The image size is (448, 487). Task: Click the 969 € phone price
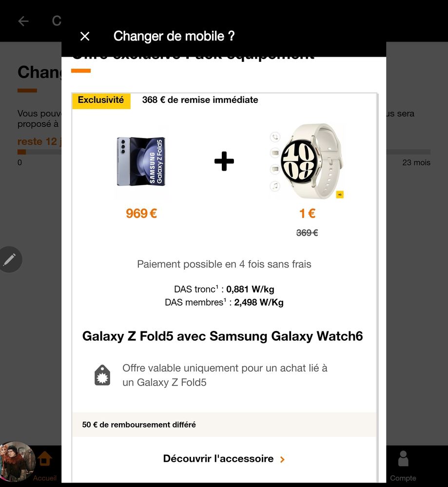click(x=141, y=214)
